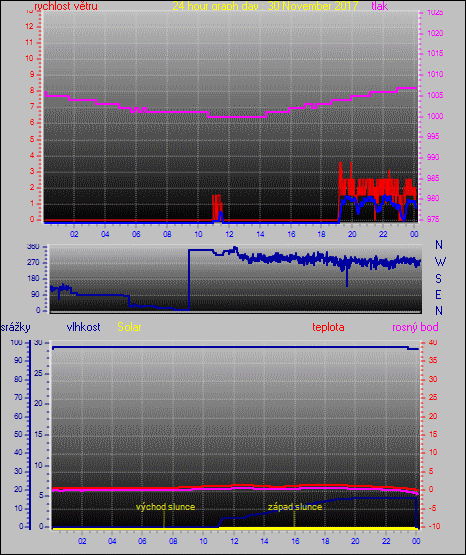Click the red 'teplota' temperature label
466x555 pixels.
[x=328, y=327]
